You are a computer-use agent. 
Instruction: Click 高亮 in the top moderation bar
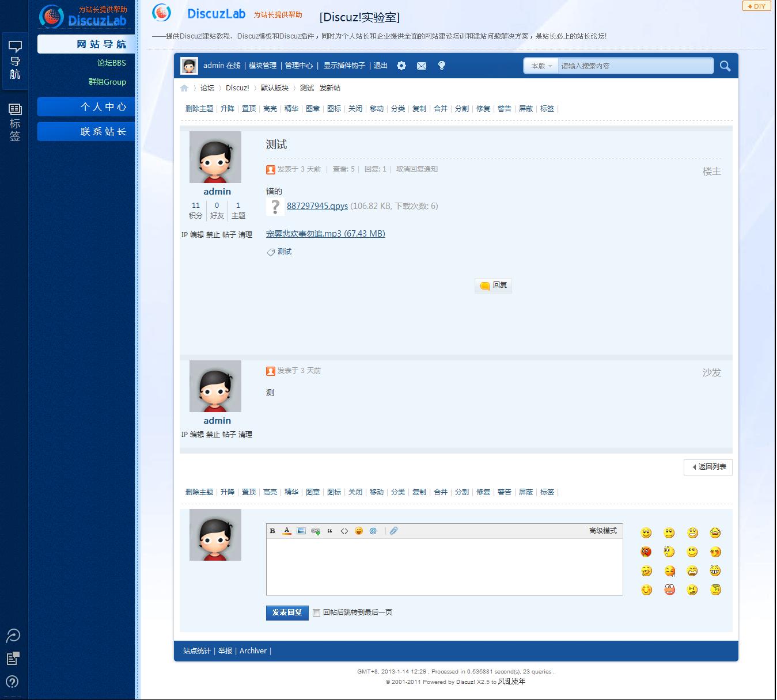click(270, 109)
